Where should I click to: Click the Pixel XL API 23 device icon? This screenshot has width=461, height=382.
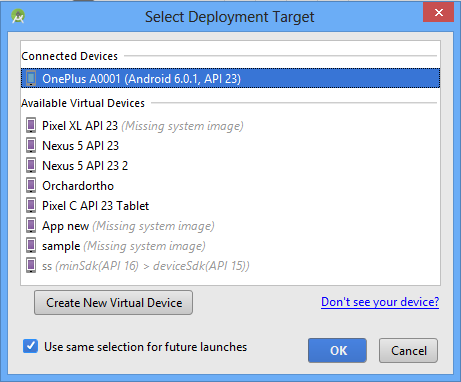click(31, 126)
